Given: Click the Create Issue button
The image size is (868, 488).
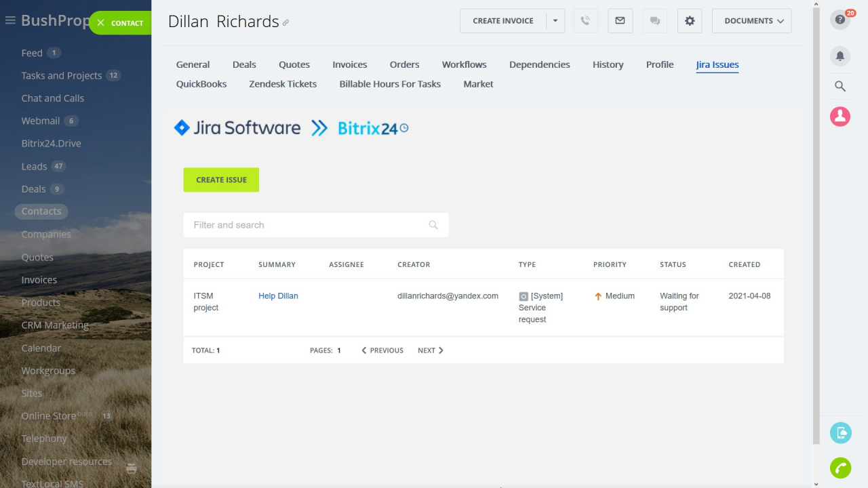Looking at the screenshot, I should (221, 180).
